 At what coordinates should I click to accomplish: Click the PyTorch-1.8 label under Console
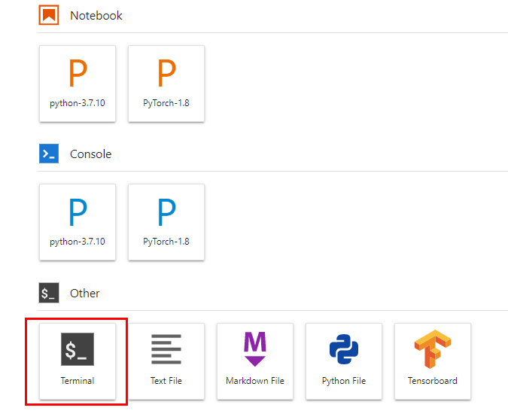pos(166,242)
